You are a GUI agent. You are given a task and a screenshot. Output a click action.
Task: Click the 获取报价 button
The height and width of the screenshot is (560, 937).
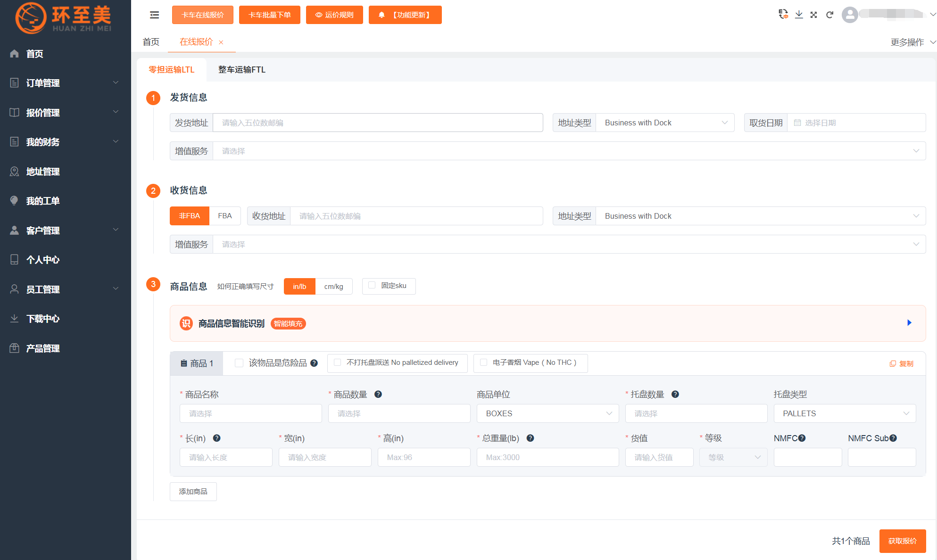(x=902, y=541)
